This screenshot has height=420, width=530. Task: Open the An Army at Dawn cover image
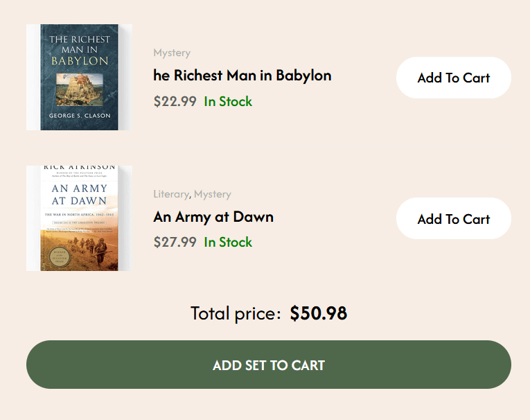coord(79,218)
